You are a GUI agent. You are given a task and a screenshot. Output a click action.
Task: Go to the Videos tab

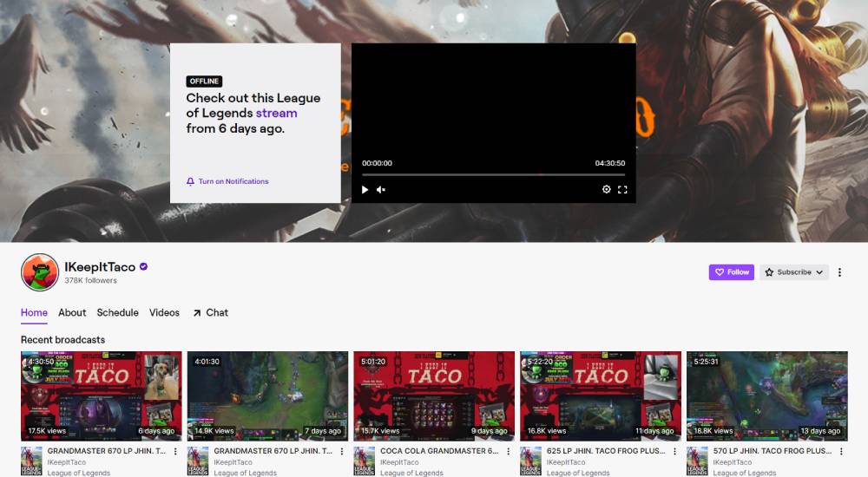164,312
